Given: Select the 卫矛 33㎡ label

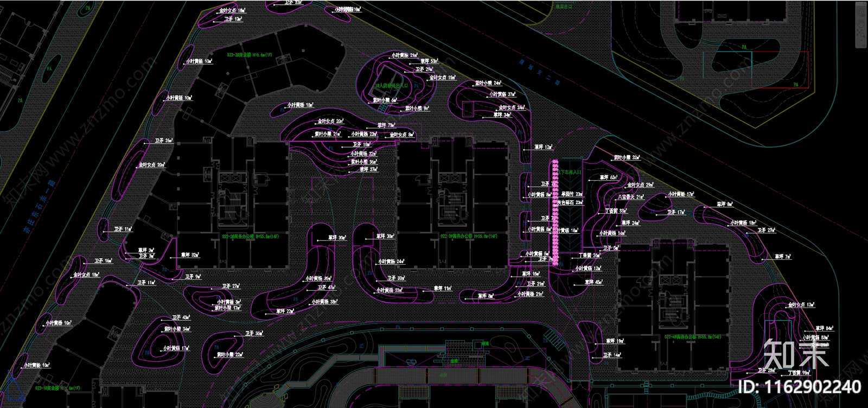Looking at the screenshot, I should tap(397, 278).
